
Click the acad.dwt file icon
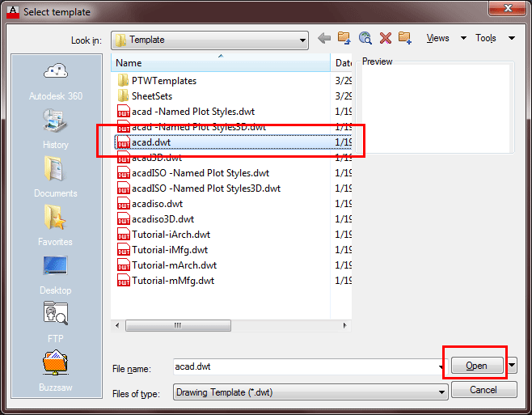coord(124,142)
